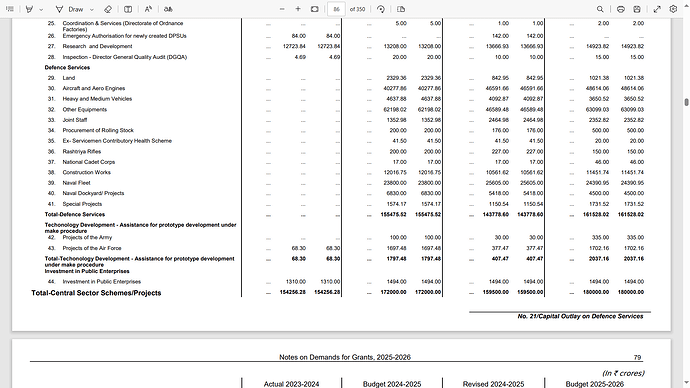The height and width of the screenshot is (388, 690).
Task: Switch page view layout
Action: coord(401,9)
